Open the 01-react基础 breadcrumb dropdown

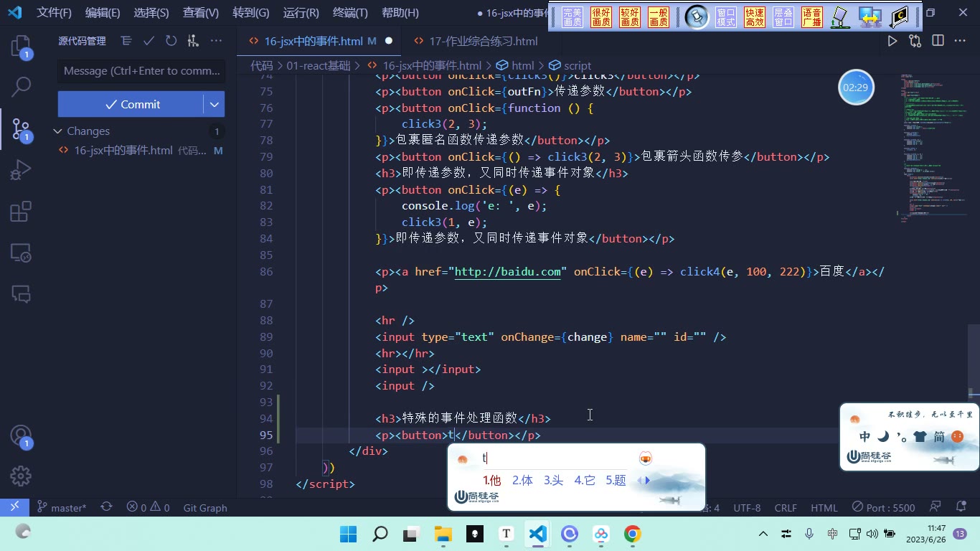click(x=318, y=65)
